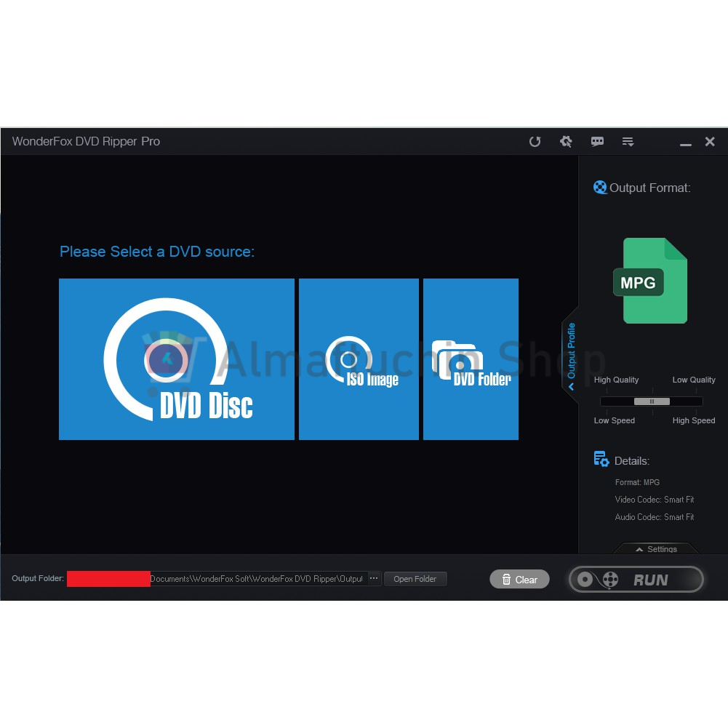Click 'Audio Codec: Smart Fit' text
The image size is (728, 728).
(x=654, y=517)
